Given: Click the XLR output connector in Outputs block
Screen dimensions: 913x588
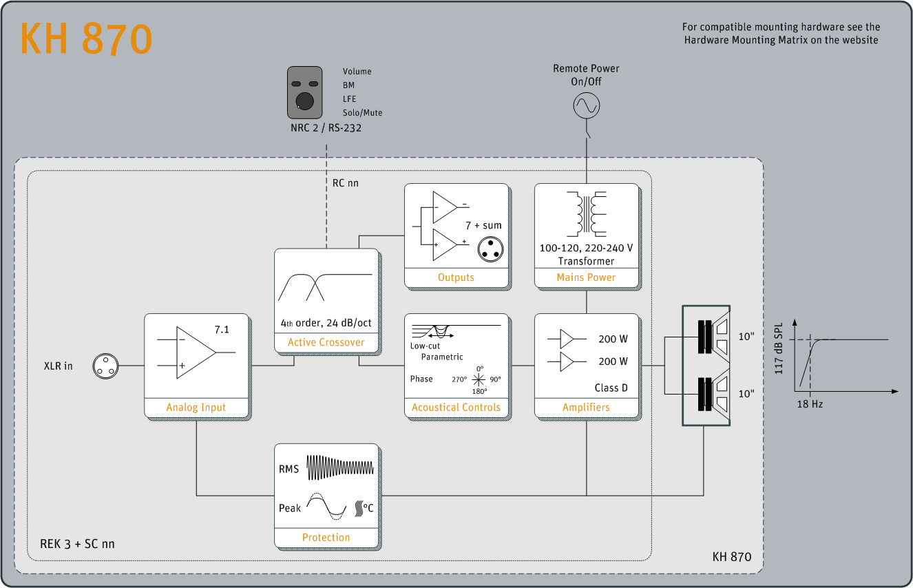Looking at the screenshot, I should click(491, 249).
